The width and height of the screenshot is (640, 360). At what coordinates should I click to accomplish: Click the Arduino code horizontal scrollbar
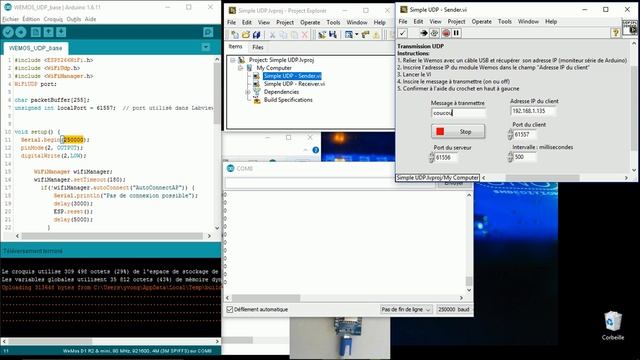(112, 236)
